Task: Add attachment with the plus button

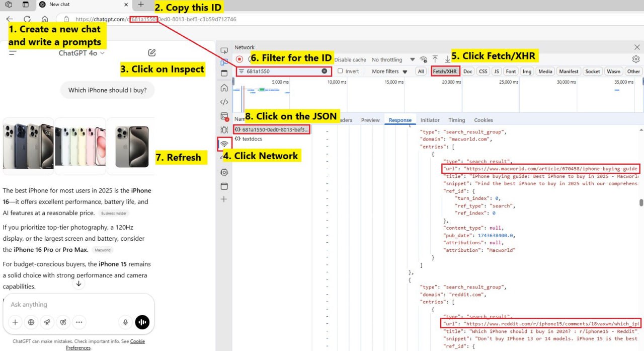Action: (x=15, y=322)
